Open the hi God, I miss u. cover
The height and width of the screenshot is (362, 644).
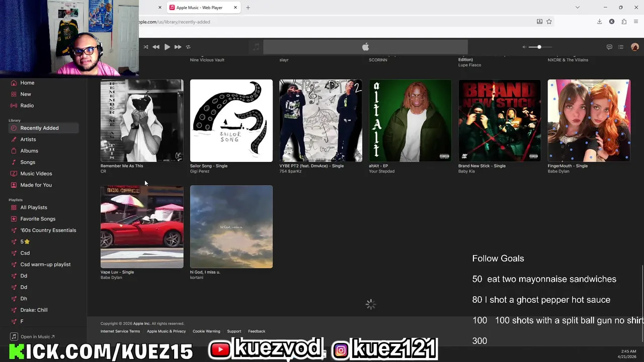[x=231, y=227]
